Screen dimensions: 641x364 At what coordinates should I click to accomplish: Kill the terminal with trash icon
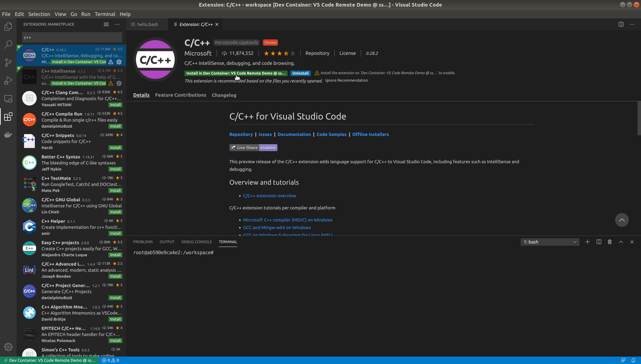(610, 242)
